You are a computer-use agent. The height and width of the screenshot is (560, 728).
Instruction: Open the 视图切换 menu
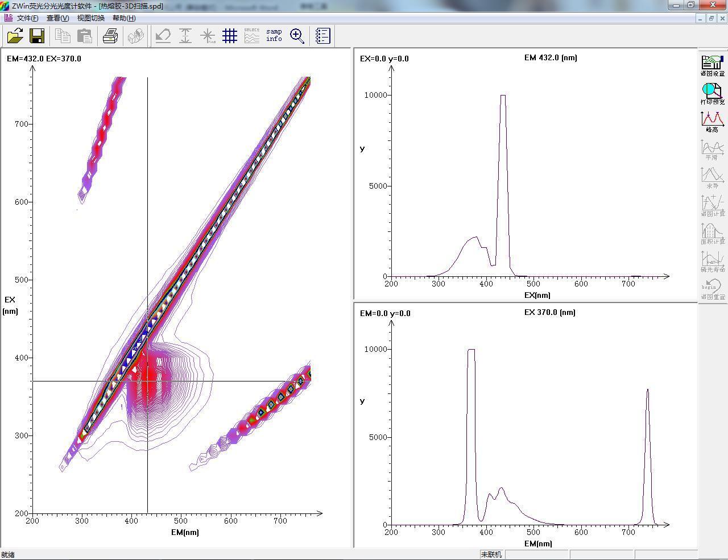[91, 18]
